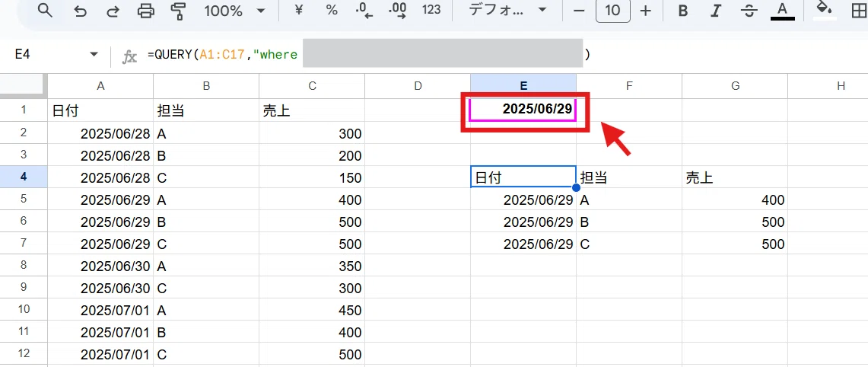Open the font family dropdown
This screenshot has height=367, width=868.
click(507, 10)
